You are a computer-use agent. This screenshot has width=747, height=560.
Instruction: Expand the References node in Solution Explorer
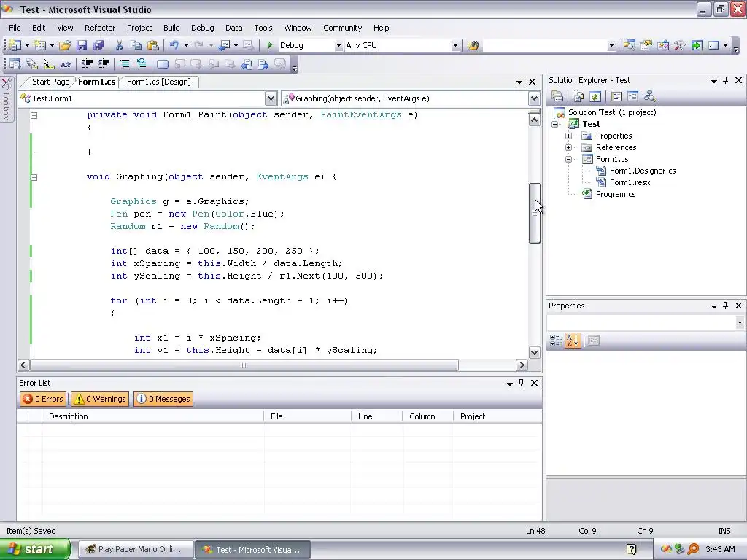568,147
